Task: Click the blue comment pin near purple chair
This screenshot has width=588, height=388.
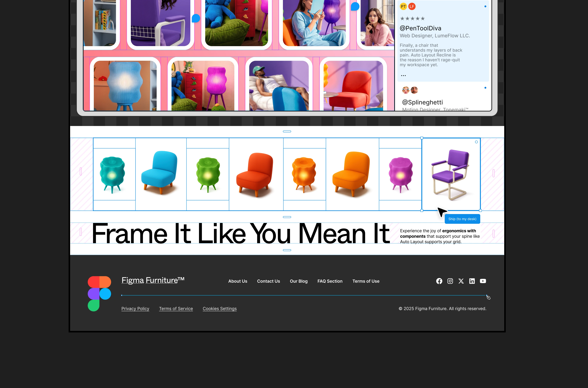Action: [196, 18]
